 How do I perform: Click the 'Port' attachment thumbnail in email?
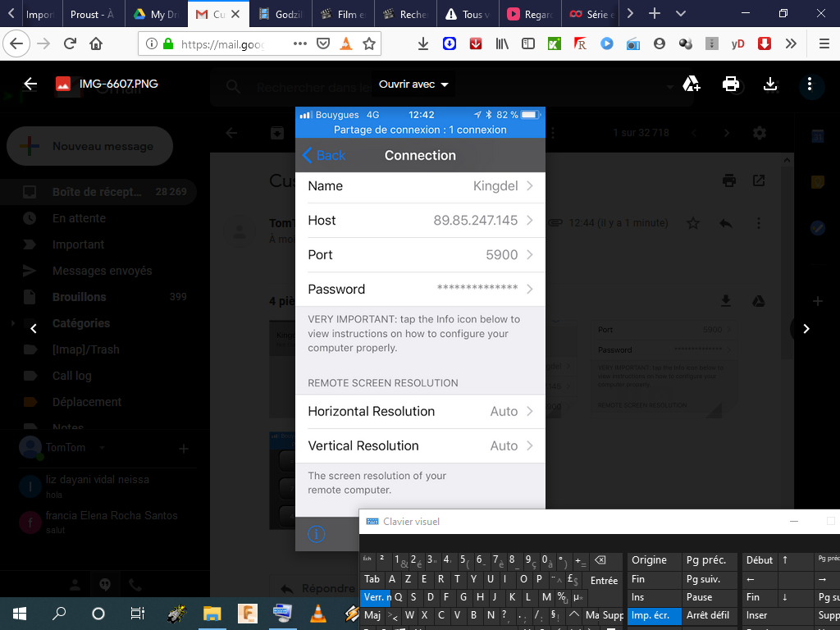tap(663, 368)
